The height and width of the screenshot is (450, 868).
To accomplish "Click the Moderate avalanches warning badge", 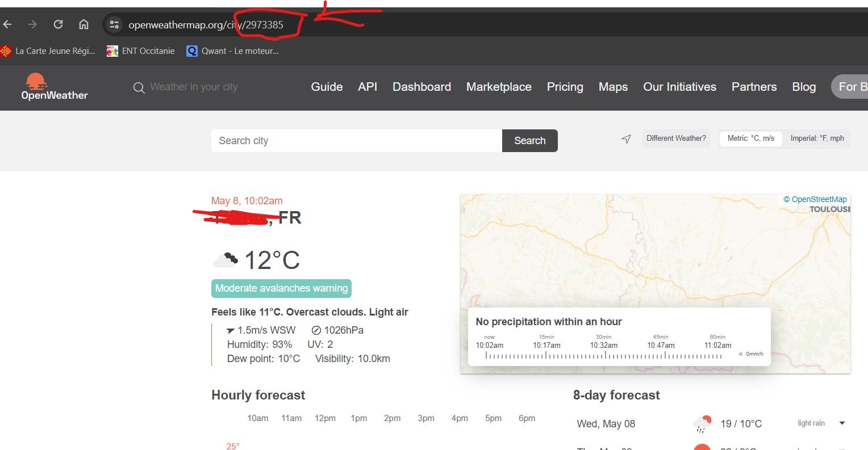I will (281, 288).
